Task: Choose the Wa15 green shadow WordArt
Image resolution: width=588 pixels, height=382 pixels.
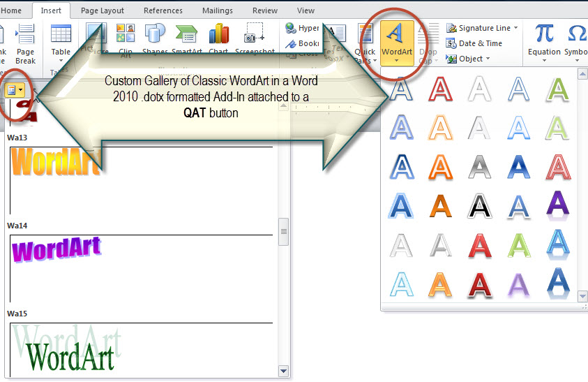Action: pyautogui.click(x=67, y=348)
